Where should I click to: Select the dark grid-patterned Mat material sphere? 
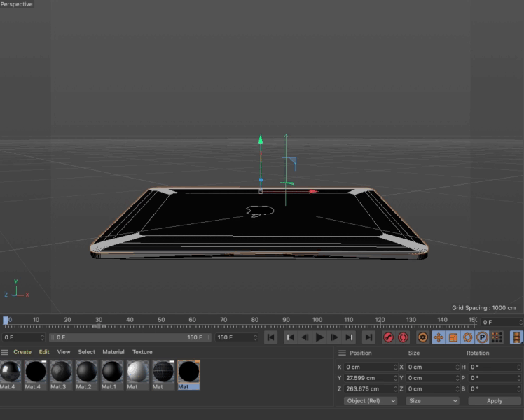tap(163, 371)
